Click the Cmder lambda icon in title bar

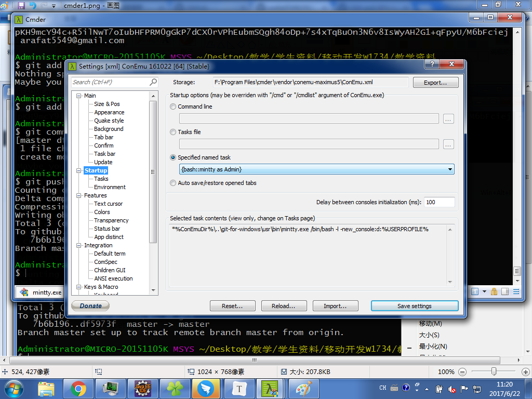(x=19, y=20)
